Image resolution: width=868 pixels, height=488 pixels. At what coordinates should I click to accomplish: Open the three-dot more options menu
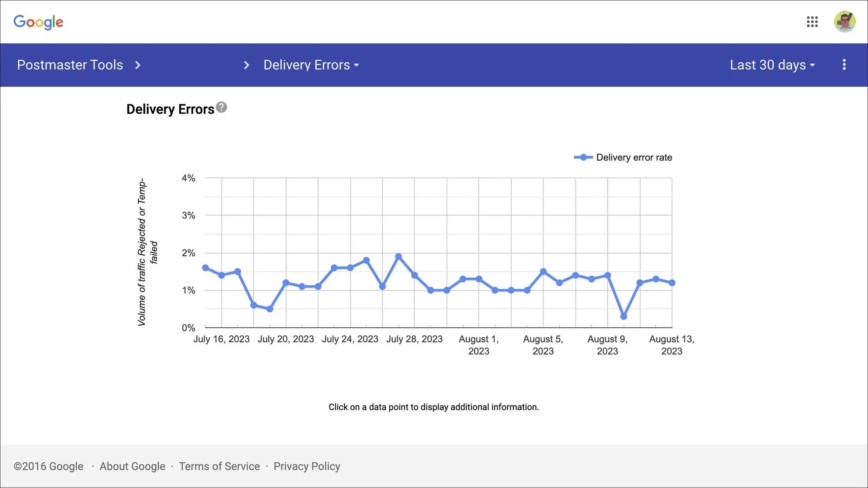844,65
